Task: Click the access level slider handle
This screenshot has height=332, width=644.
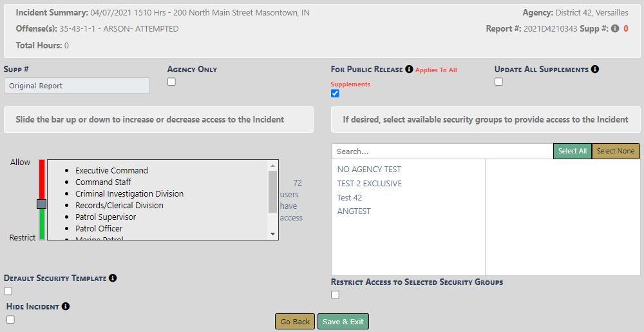Action: click(41, 204)
